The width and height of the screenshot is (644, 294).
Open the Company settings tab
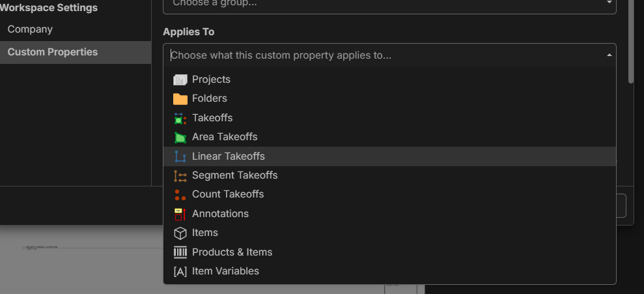[30, 29]
